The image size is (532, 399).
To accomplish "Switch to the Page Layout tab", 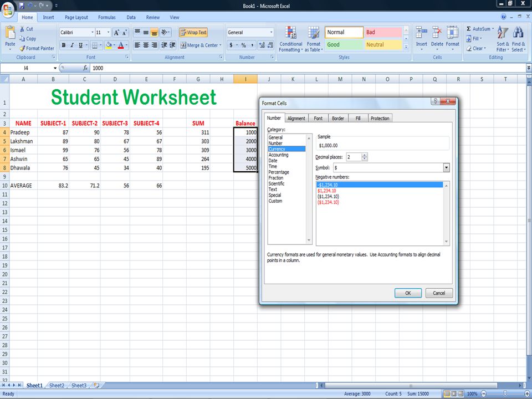I will coord(76,17).
